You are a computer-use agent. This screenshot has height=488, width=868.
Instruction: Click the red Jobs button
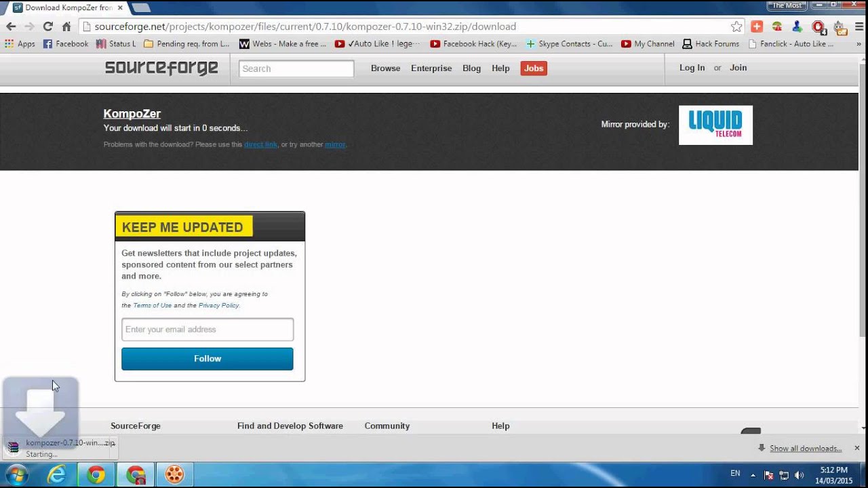[534, 68]
